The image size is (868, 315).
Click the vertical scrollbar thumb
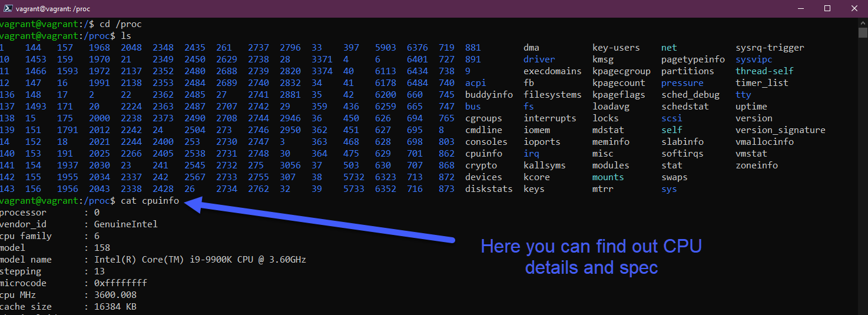pos(863,32)
